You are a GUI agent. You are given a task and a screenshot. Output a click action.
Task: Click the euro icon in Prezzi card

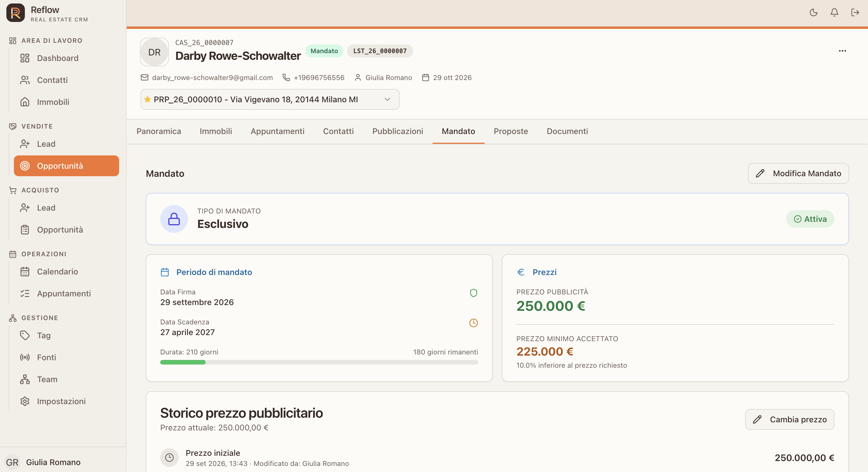click(x=521, y=272)
